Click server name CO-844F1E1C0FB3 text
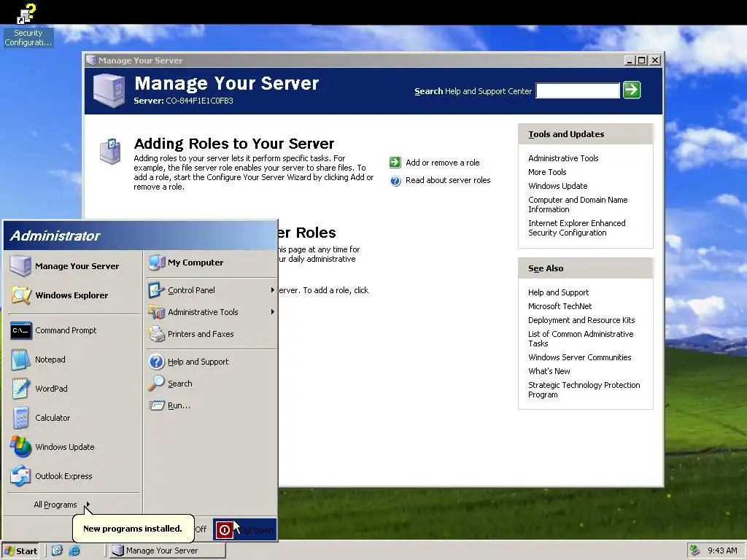Viewport: 747px width, 560px height. coord(199,101)
